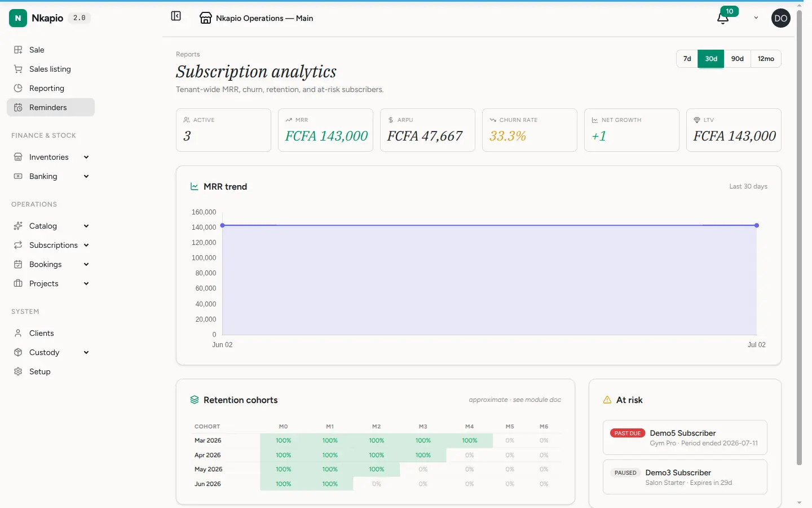The height and width of the screenshot is (508, 812).
Task: Select the 30d range
Action: coord(711,59)
